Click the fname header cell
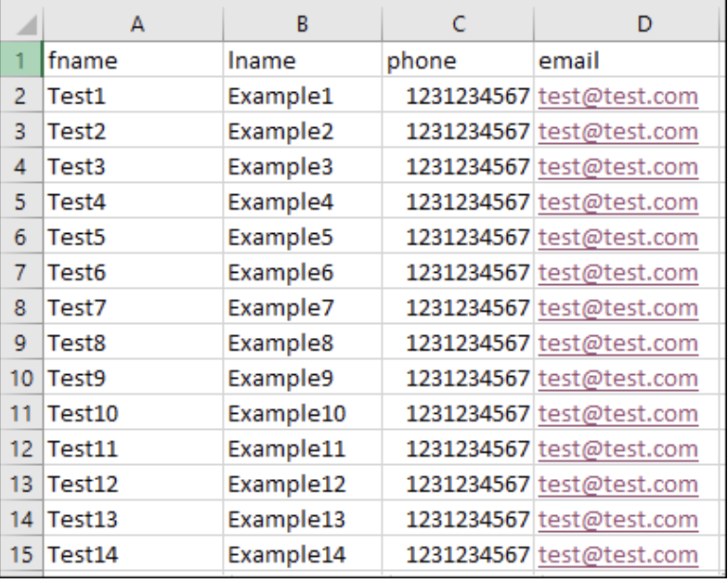The image size is (728, 583). (134, 59)
